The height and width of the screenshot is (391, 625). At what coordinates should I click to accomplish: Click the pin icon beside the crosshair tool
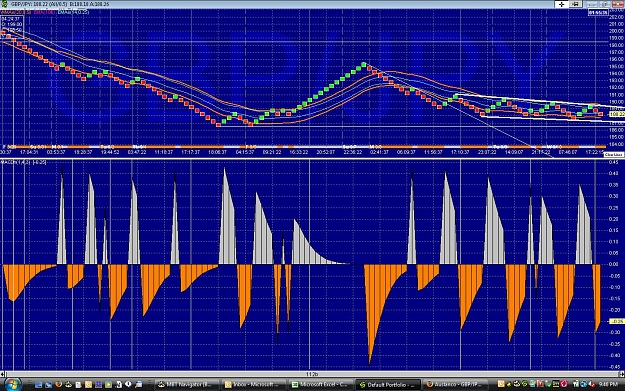[575, 4]
